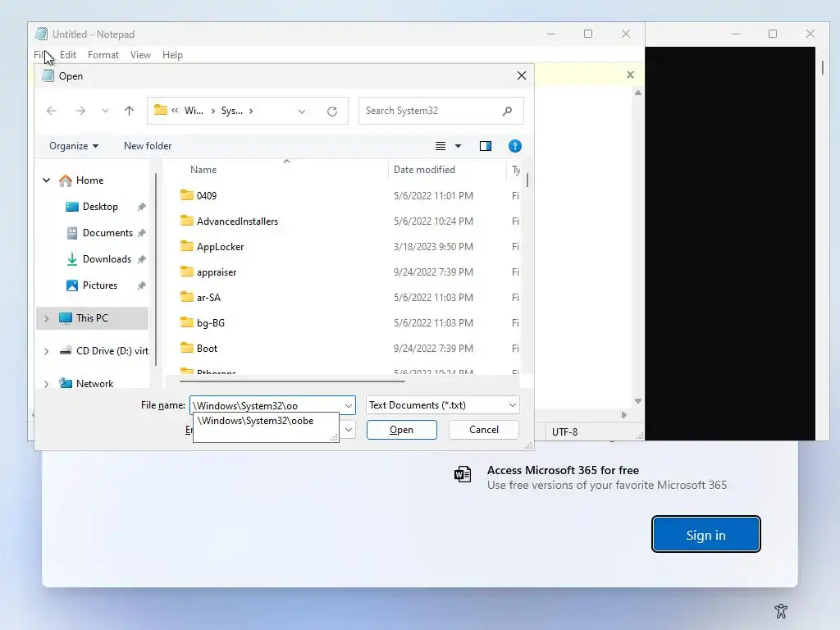Open Notepad's Format menu
The image size is (840, 630).
[103, 55]
